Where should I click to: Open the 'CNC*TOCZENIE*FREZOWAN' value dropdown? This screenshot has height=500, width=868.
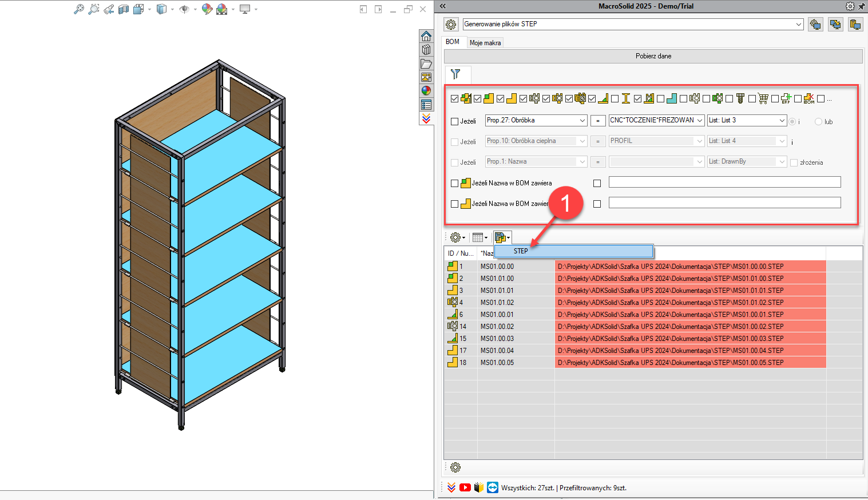[700, 120]
